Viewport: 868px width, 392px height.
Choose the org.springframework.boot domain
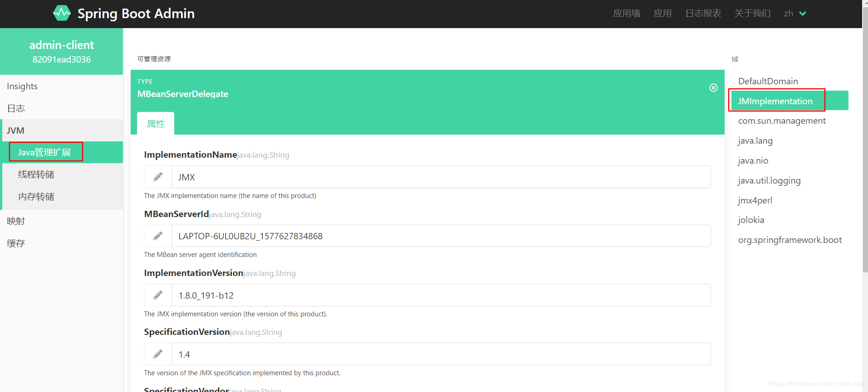790,240
